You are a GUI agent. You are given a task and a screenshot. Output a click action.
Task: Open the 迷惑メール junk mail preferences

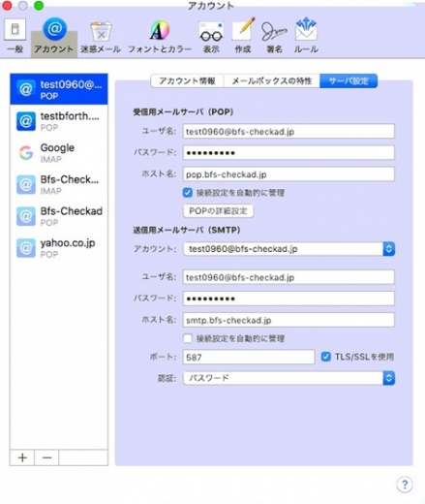click(101, 37)
